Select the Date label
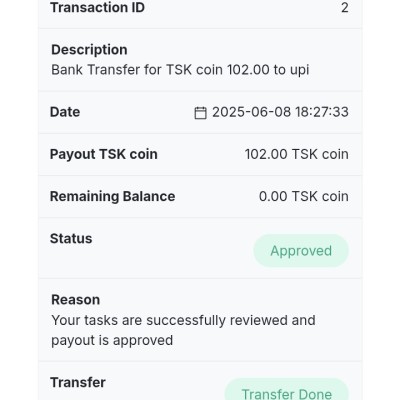 (65, 112)
